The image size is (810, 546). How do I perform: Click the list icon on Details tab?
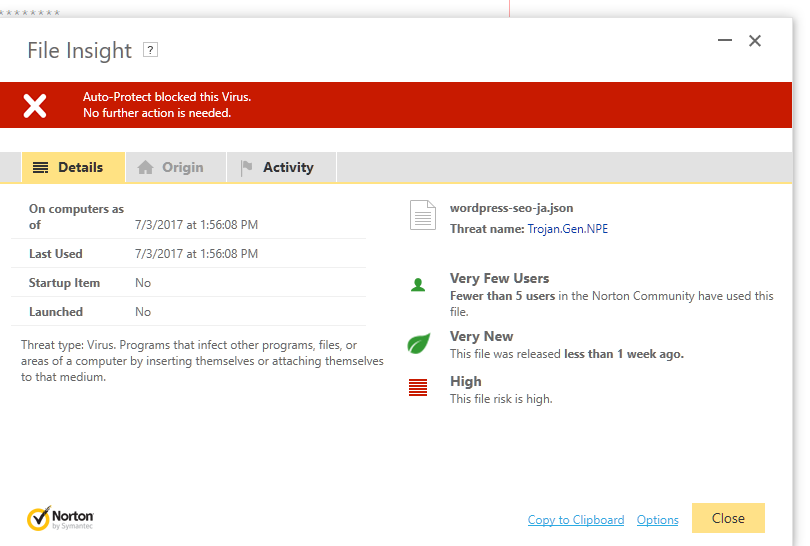[x=40, y=167]
